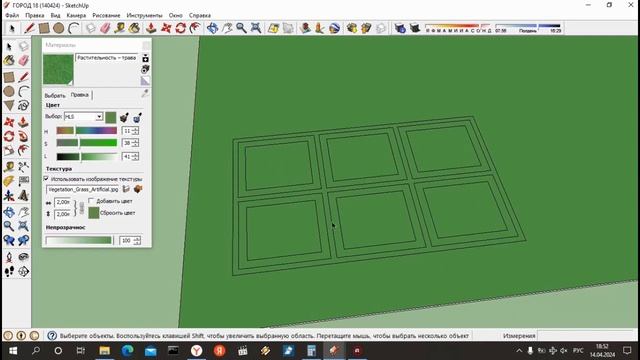Open File Explorer from the taskbar

pos(104,351)
